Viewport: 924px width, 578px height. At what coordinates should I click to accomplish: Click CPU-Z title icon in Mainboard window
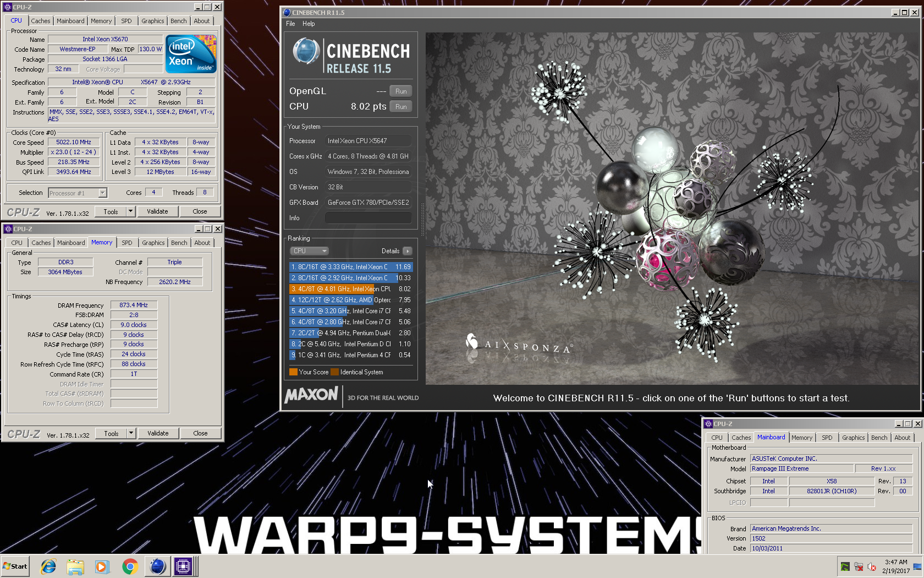pyautogui.click(x=708, y=424)
